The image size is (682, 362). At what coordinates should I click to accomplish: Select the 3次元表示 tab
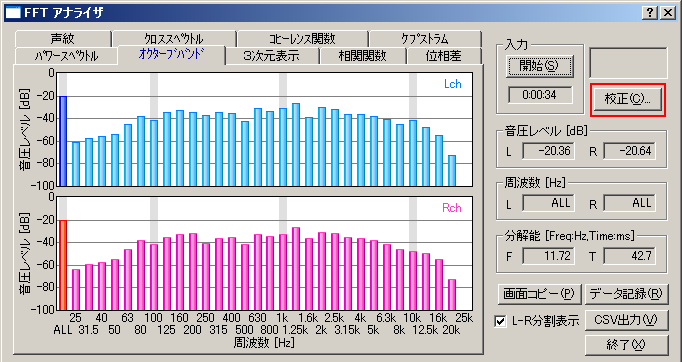click(x=272, y=56)
